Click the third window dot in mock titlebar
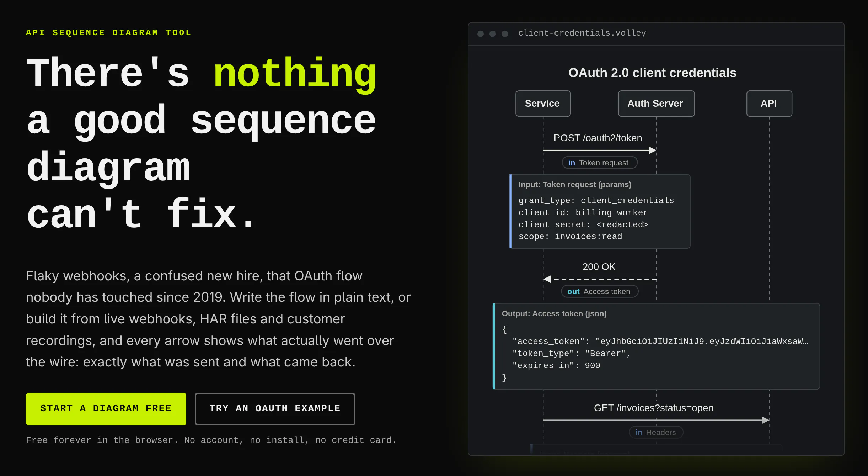Screen dimensions: 868x476 (505, 34)
